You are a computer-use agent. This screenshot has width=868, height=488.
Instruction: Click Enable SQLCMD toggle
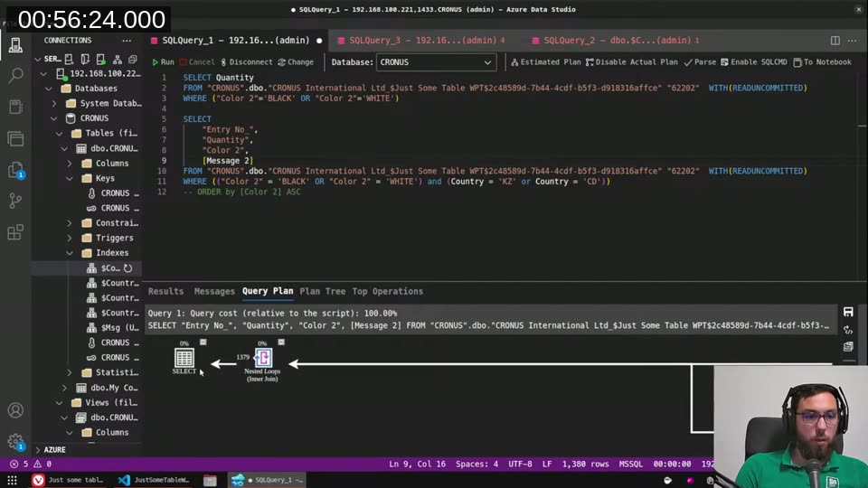point(754,62)
